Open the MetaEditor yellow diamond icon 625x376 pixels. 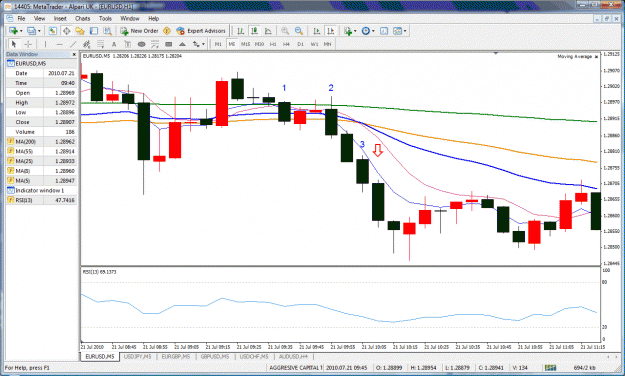coord(167,31)
